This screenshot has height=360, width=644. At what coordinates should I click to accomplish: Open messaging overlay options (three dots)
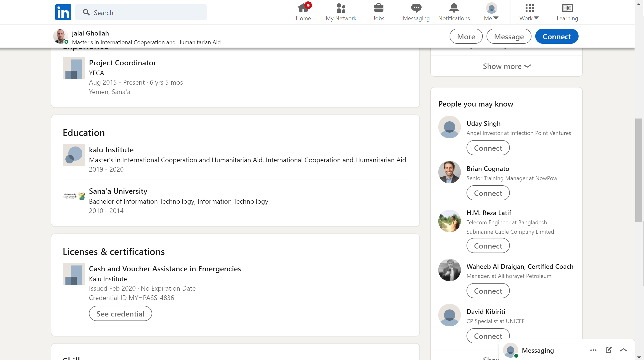(x=593, y=350)
